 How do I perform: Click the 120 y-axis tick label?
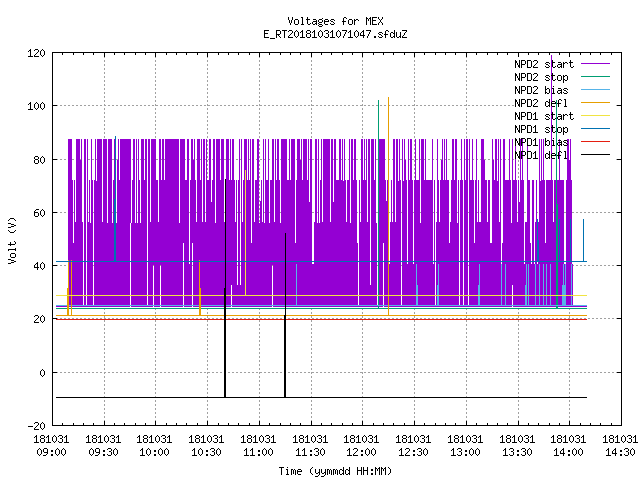[x=36, y=53]
